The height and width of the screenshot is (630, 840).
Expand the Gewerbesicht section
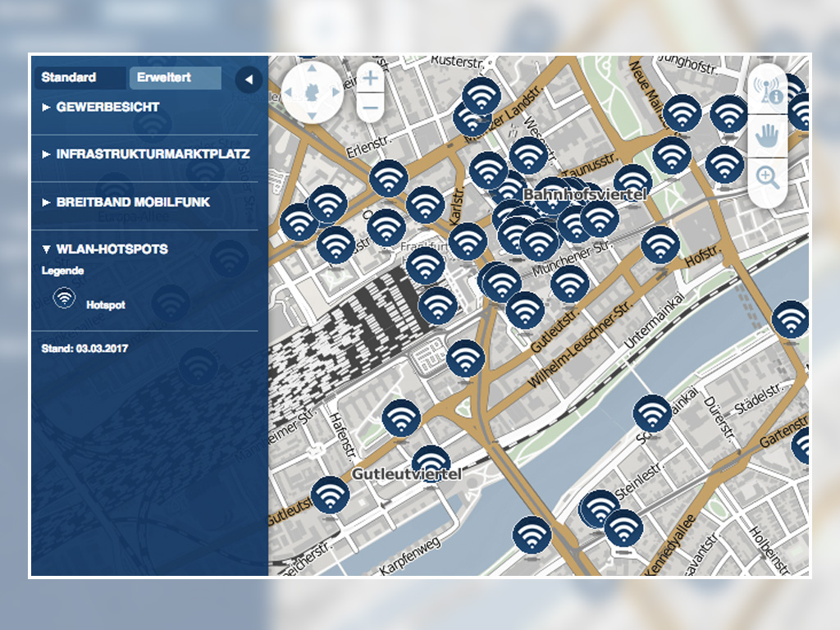coord(107,107)
